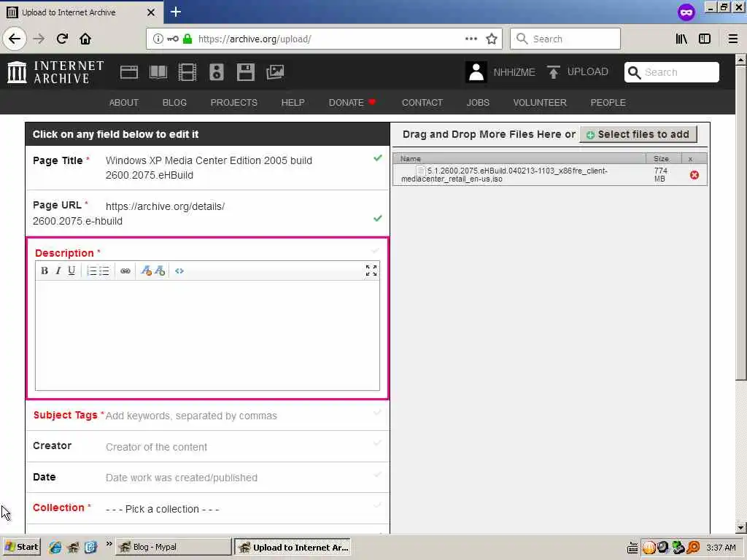The height and width of the screenshot is (560, 747).
Task: Open the Web archive icon
Action: (x=128, y=72)
